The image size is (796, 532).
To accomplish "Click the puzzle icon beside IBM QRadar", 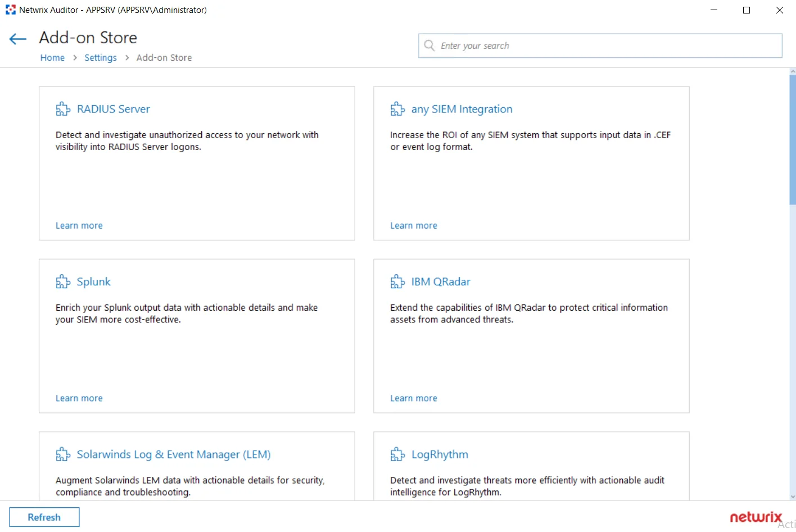I will pyautogui.click(x=397, y=281).
